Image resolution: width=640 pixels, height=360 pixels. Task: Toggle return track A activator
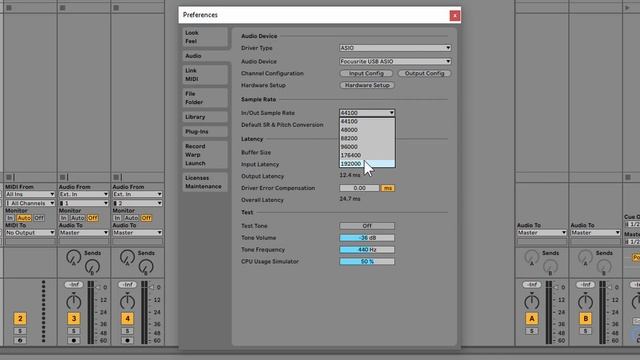tap(531, 318)
